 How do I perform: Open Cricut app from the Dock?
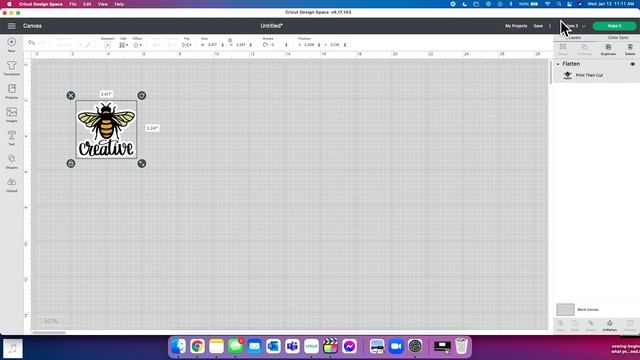coord(311,346)
